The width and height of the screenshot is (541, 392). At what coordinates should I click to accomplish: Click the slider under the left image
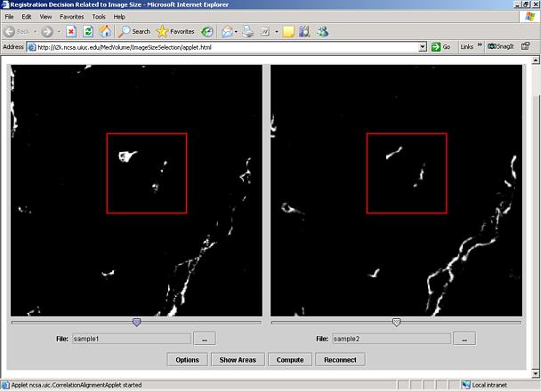click(x=136, y=322)
